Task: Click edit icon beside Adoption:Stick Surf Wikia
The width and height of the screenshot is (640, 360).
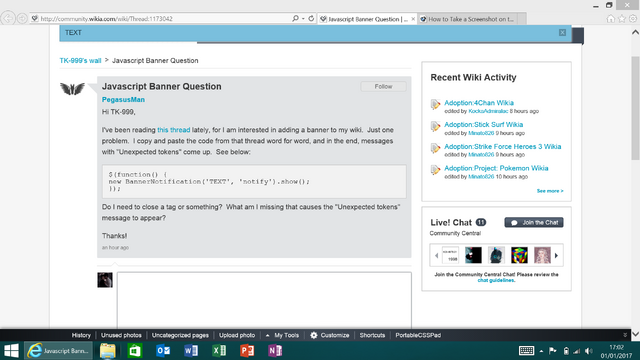Action: (x=436, y=126)
